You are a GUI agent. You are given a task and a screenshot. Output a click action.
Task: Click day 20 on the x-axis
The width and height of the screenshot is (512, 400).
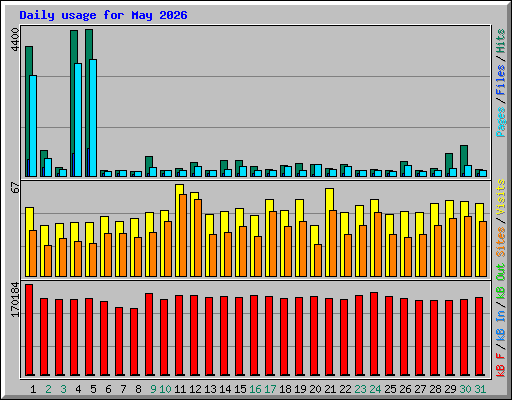315,389
